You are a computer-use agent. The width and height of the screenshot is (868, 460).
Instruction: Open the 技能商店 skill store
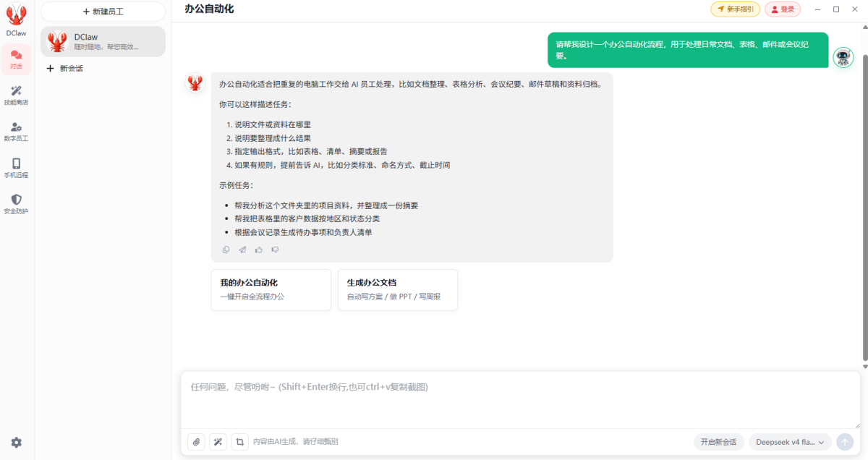coord(16,95)
